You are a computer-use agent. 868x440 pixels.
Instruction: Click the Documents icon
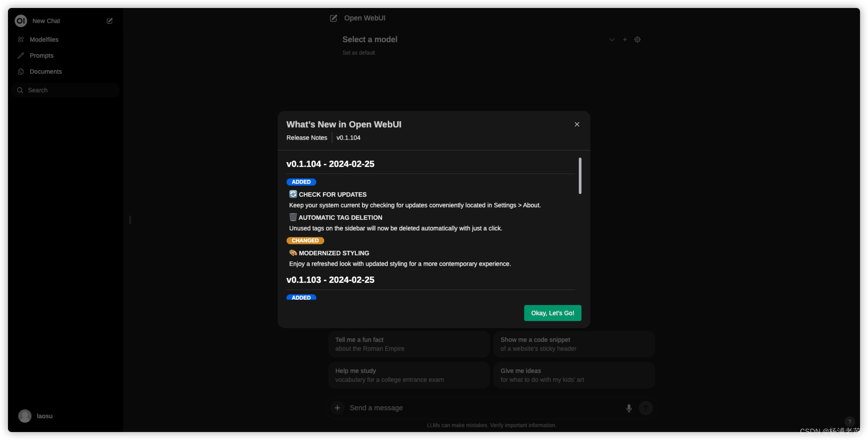coord(21,71)
